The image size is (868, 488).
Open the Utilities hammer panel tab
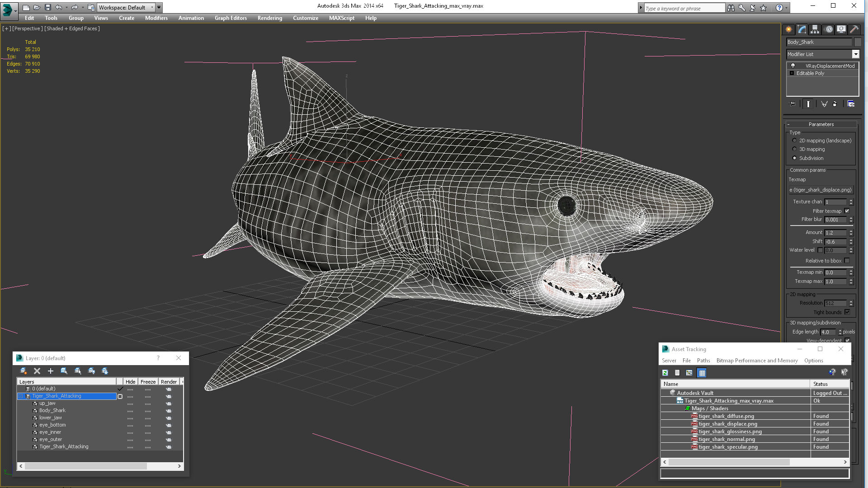click(x=854, y=29)
